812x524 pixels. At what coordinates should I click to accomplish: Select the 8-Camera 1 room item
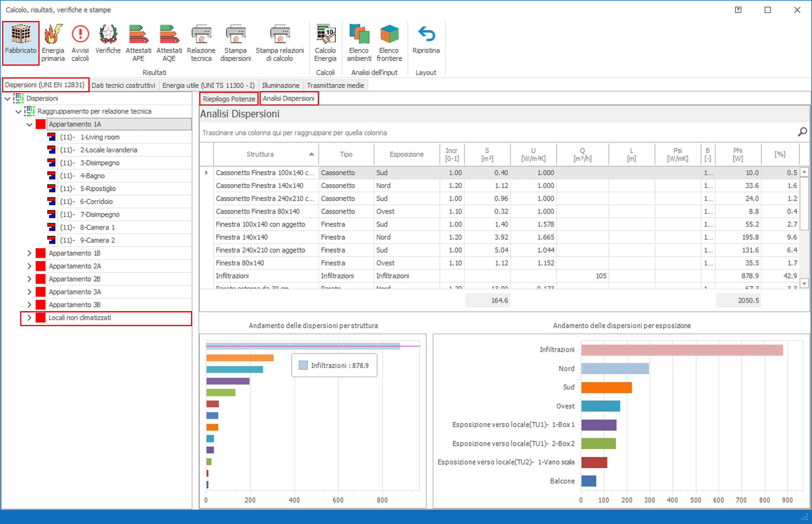coord(97,227)
